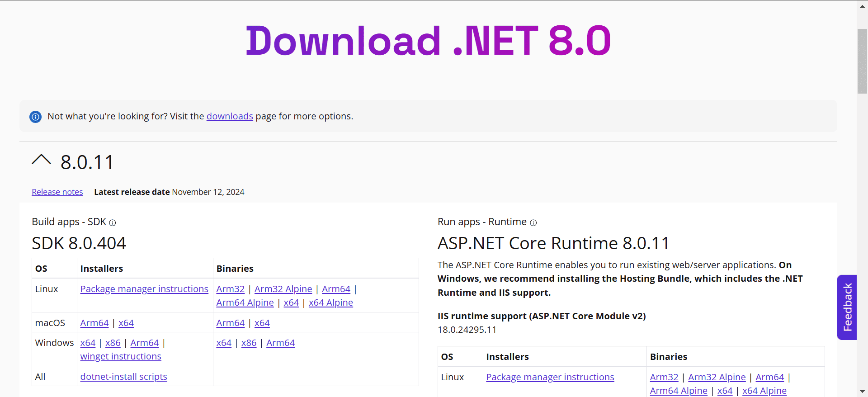Open SDK Linux Package manager instructions
This screenshot has width=868, height=397.
coord(144,289)
